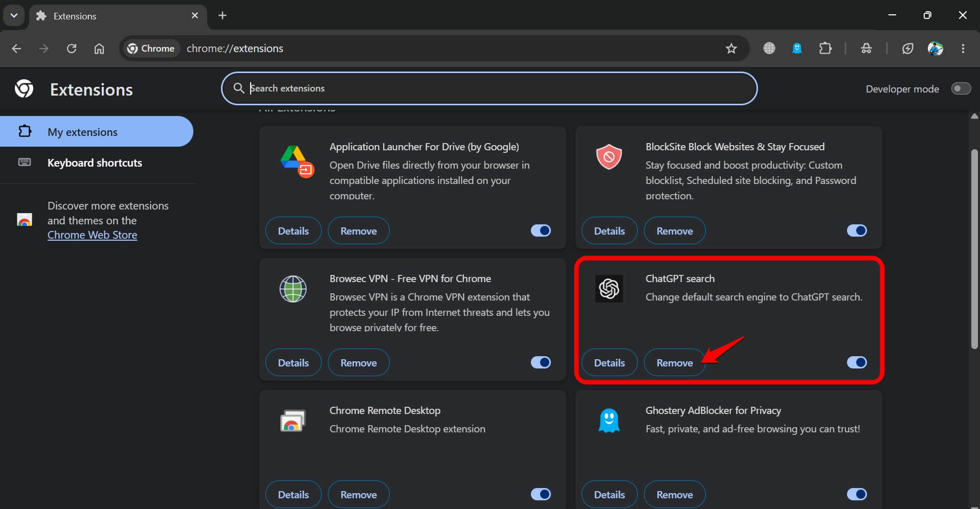Open the extensions puzzle piece menu
Image resolution: width=980 pixels, height=509 pixels.
coord(825,49)
